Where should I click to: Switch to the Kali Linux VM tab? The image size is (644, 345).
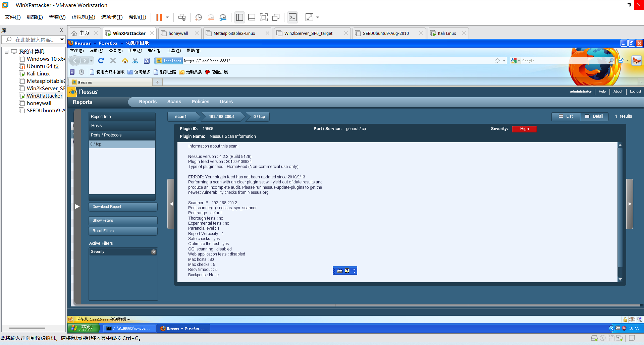coord(447,33)
